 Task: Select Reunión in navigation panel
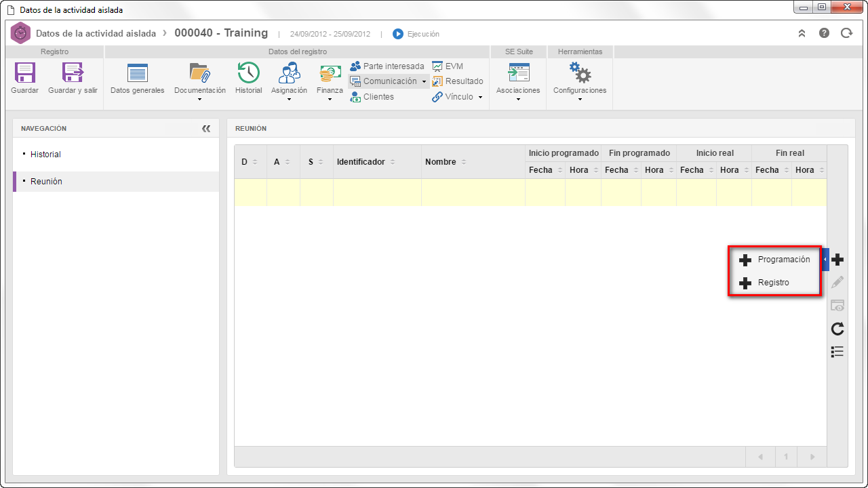pos(116,182)
